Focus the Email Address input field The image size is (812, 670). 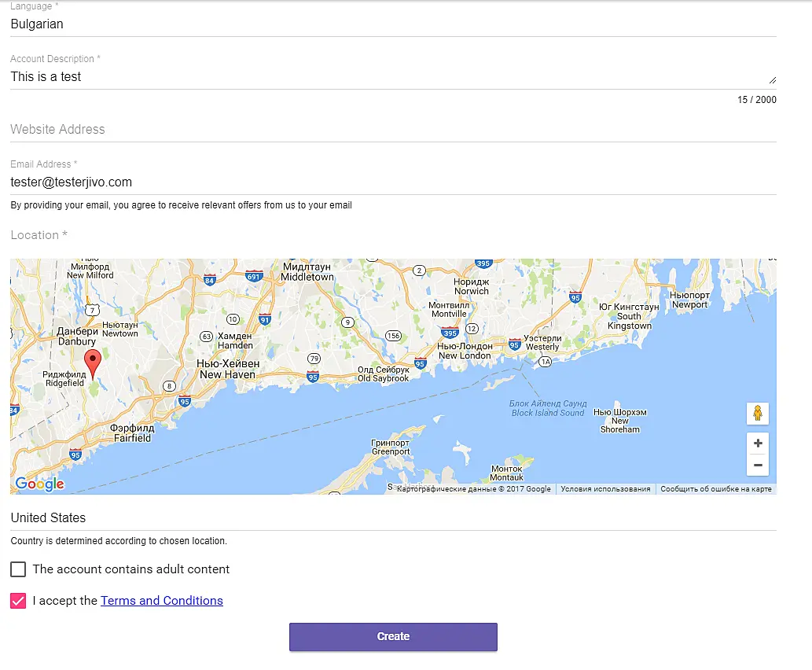point(393,182)
